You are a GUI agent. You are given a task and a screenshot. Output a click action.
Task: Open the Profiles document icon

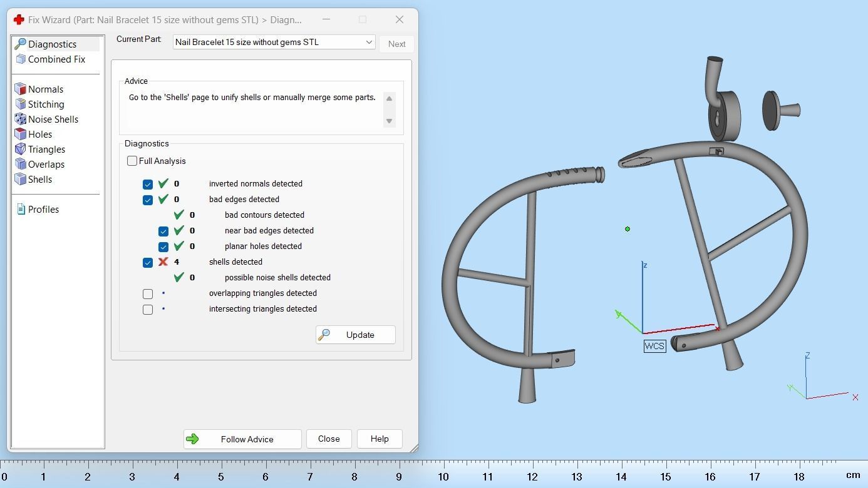21,209
